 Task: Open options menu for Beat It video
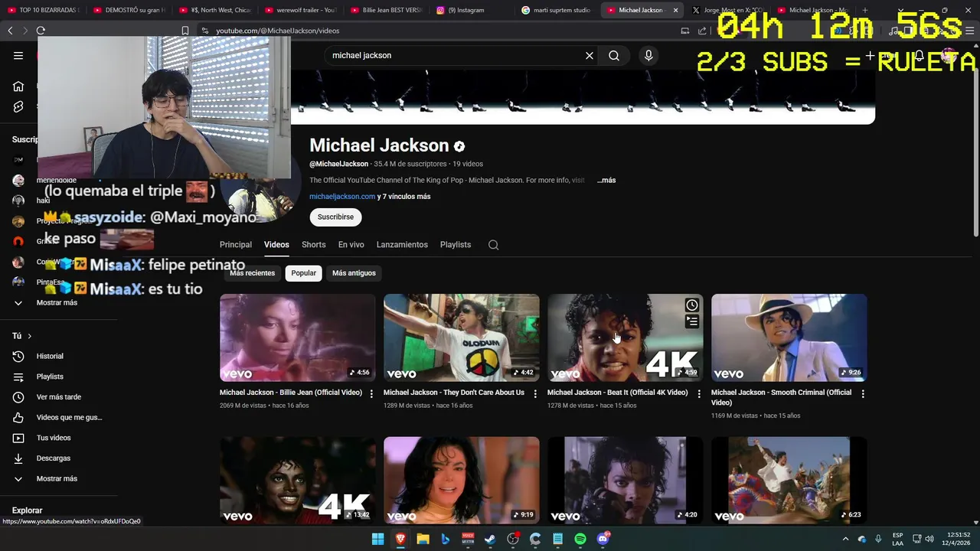[x=698, y=393]
